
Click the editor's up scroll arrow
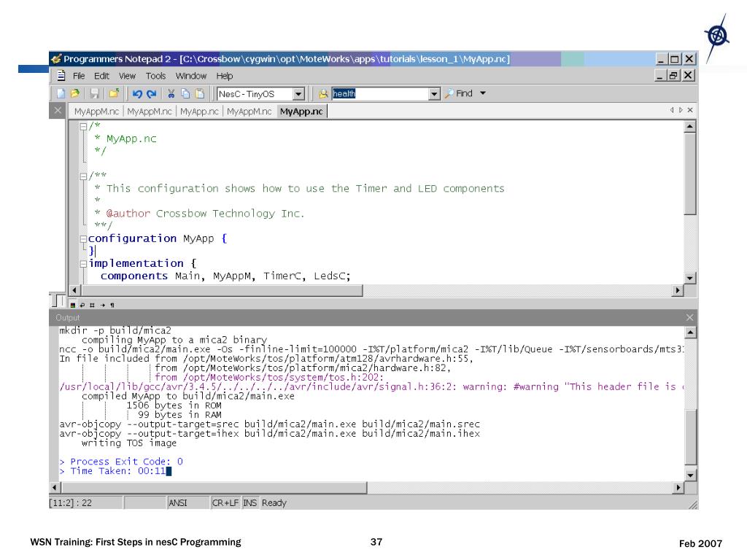(690, 127)
